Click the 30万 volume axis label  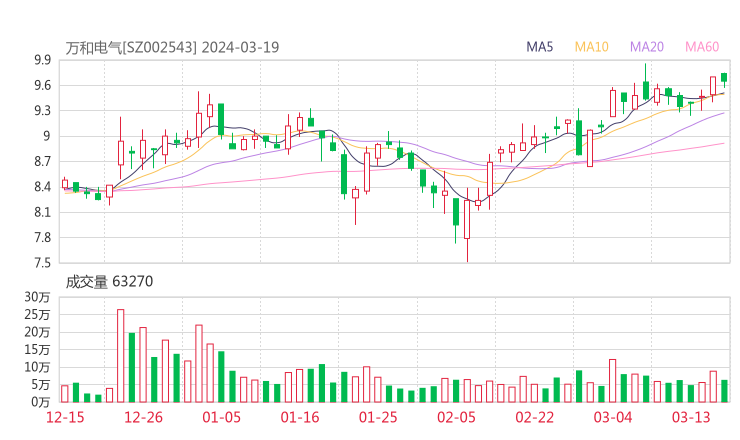coord(37,297)
